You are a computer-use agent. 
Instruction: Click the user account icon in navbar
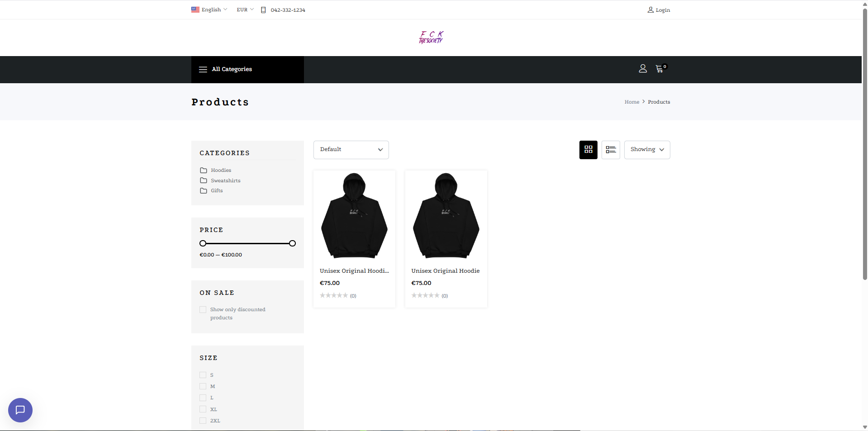[643, 69]
